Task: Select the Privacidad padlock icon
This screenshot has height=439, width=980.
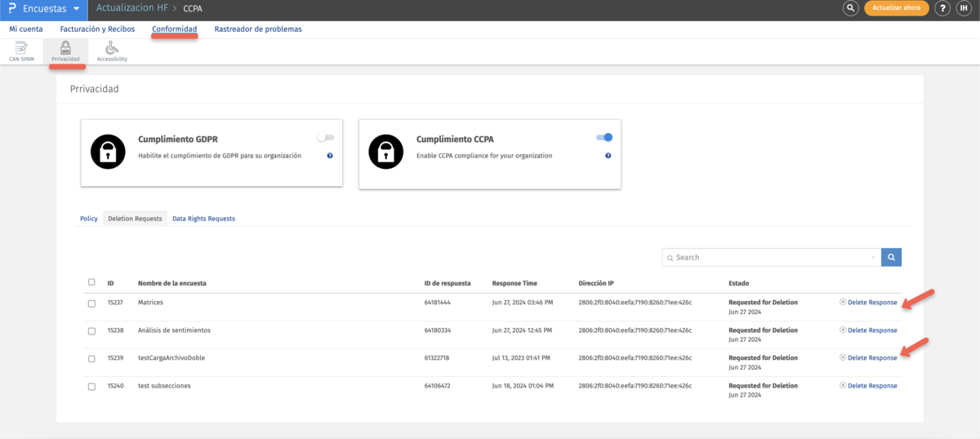Action: (65, 50)
